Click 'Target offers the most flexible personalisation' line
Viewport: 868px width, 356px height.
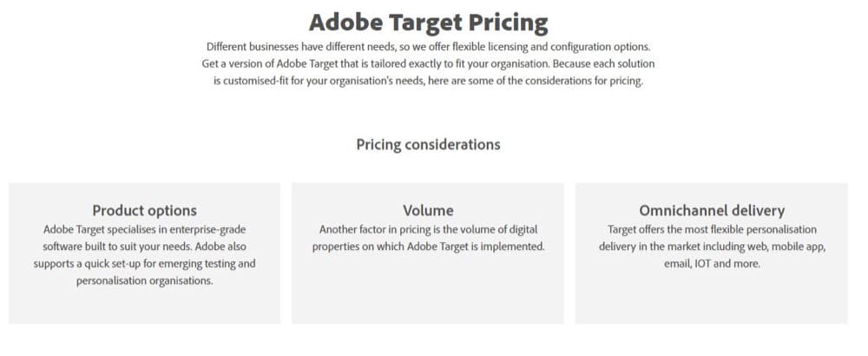712,229
